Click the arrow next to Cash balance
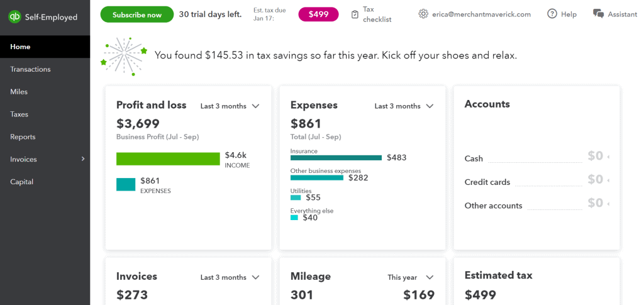Screen dimensions: 644x305 tap(608, 157)
